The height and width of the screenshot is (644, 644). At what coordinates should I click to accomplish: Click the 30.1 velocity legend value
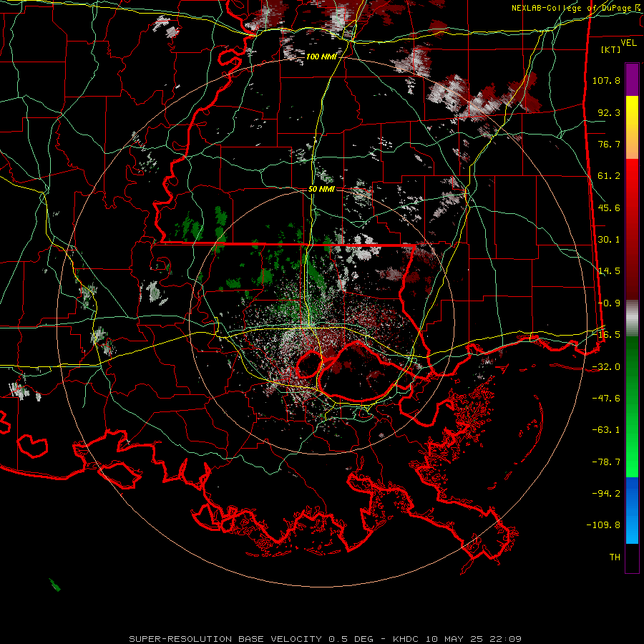tap(609, 240)
